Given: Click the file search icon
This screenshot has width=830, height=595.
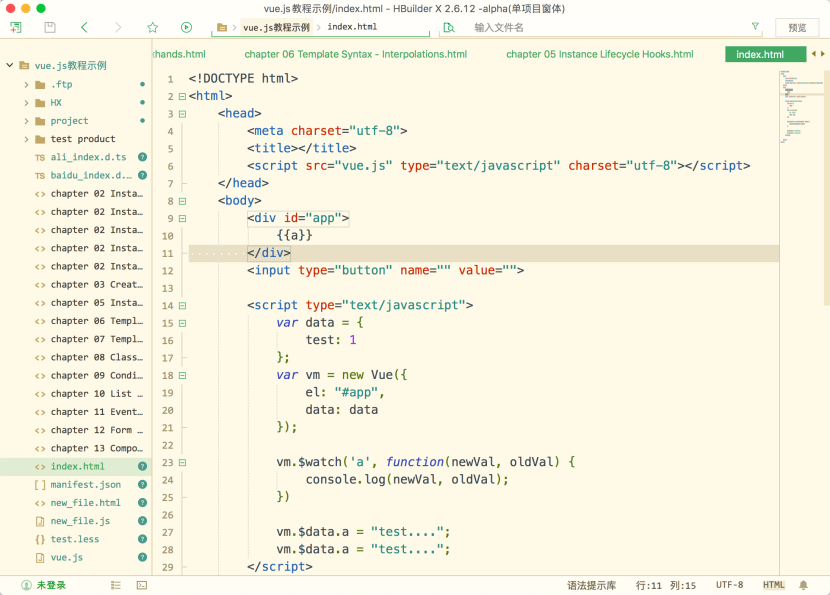Looking at the screenshot, I should (449, 28).
